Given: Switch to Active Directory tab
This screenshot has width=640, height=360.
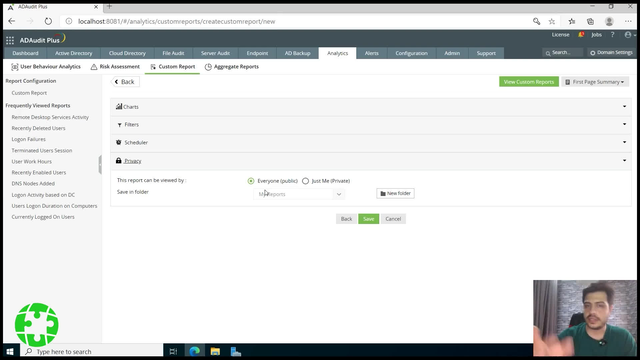Looking at the screenshot, I should (x=73, y=53).
